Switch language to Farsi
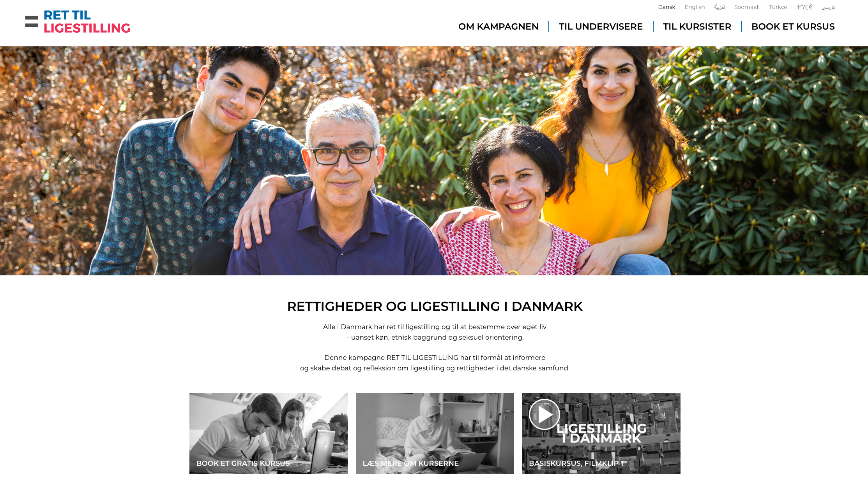This screenshot has width=868, height=488. [828, 7]
